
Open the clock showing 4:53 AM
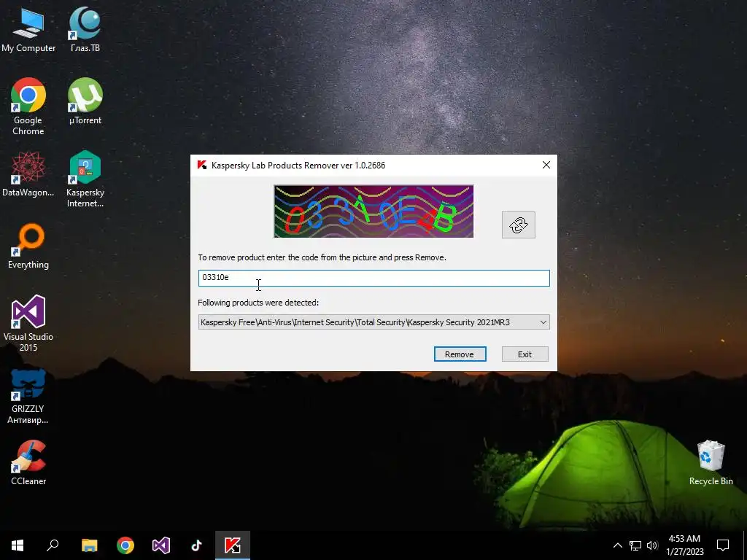(684, 545)
